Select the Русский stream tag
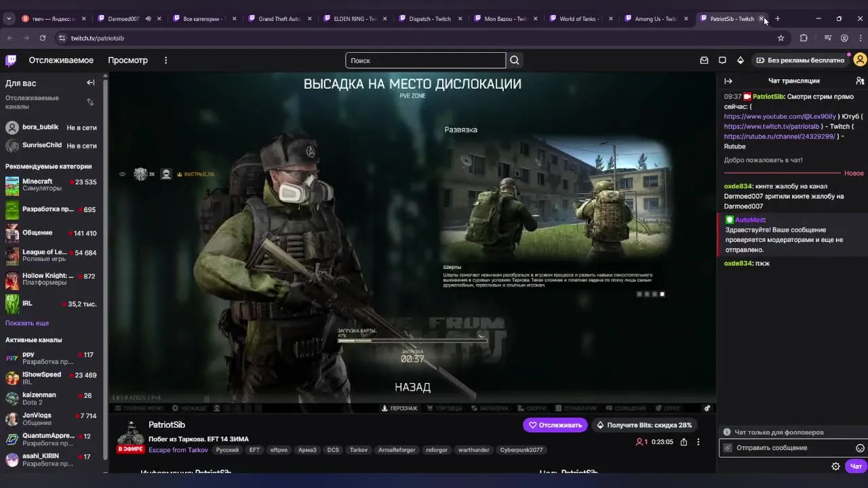 (x=227, y=450)
